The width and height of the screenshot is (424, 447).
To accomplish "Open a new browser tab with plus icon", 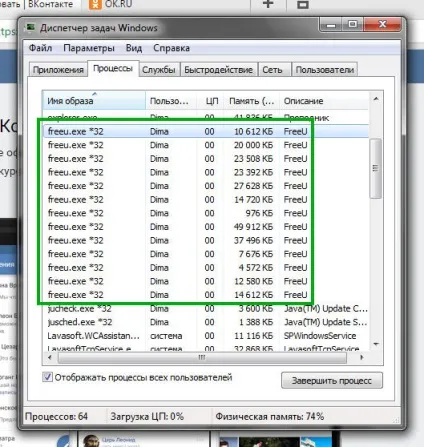I will pos(268,4).
